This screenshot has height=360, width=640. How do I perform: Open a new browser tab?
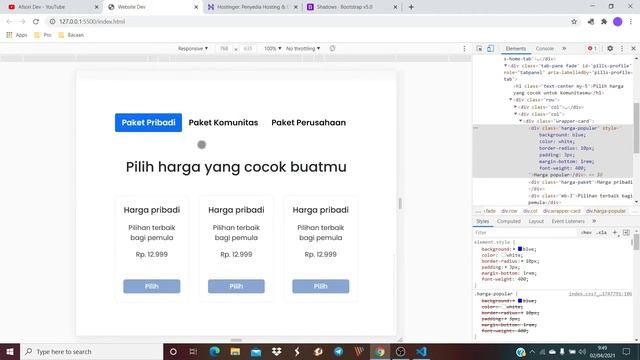[x=411, y=7]
